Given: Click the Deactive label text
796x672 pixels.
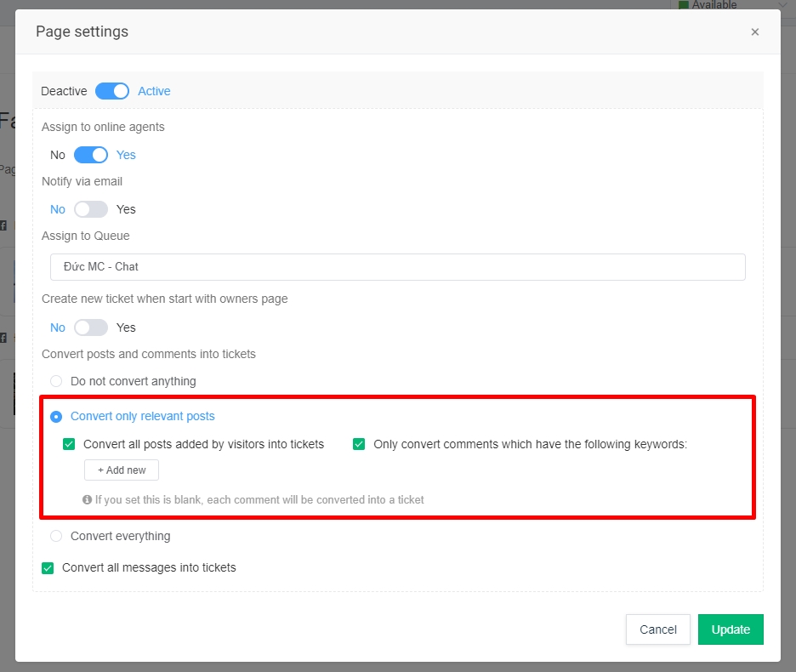Looking at the screenshot, I should (64, 91).
